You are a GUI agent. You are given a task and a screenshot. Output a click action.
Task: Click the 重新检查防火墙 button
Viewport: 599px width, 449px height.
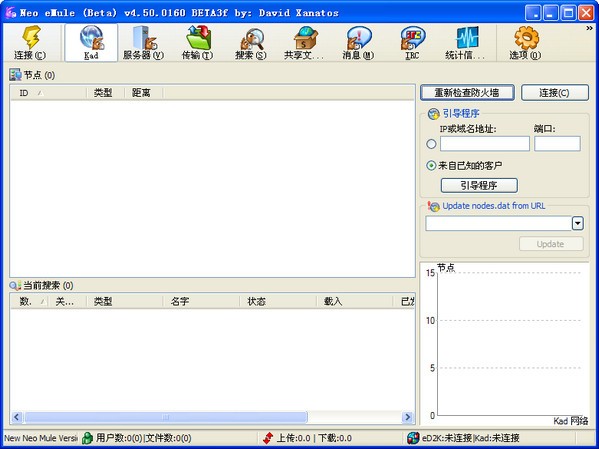[x=467, y=93]
